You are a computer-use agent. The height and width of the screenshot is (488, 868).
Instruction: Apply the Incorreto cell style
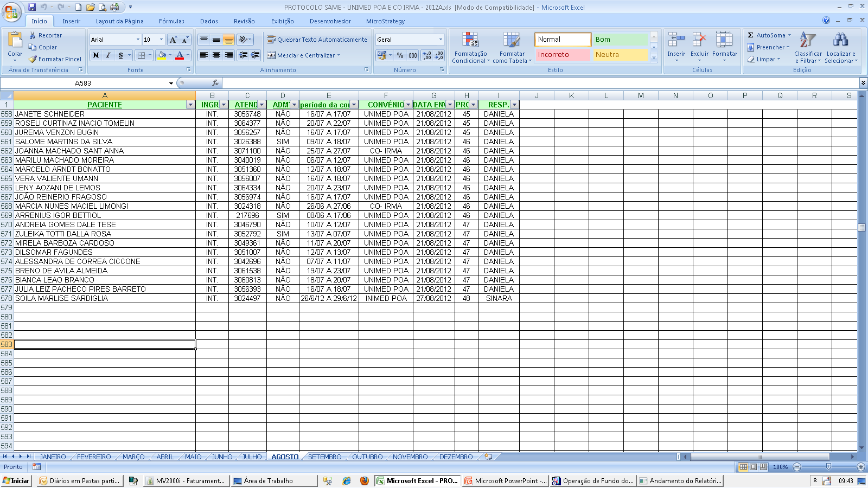tap(562, 55)
